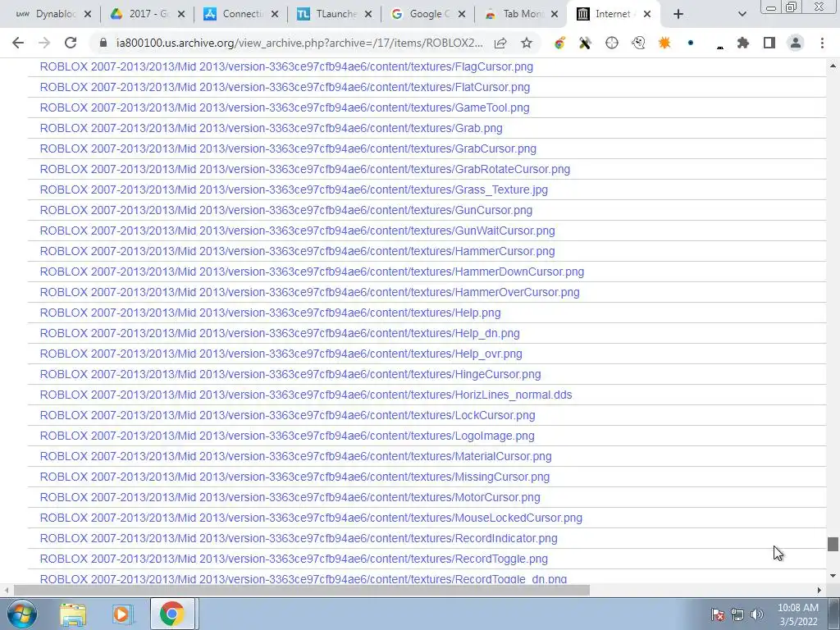This screenshot has width=840, height=630.
Task: Open the Help_dn.png link
Action: pyautogui.click(x=280, y=333)
